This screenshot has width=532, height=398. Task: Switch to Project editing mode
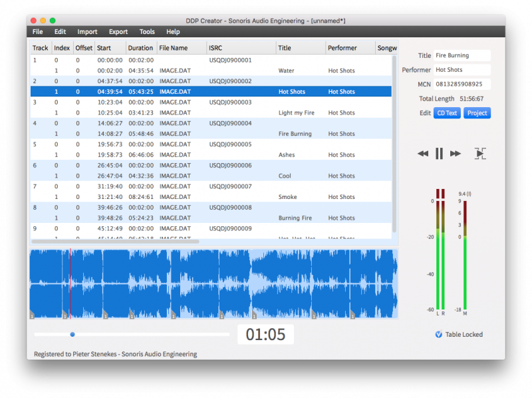477,112
